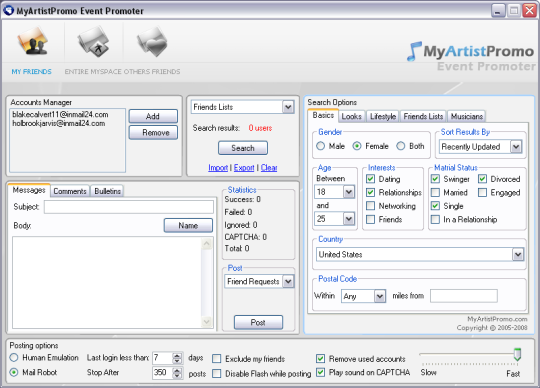The image size is (540, 388).
Task: Switch to the Lifestyle tab
Action: click(x=383, y=116)
